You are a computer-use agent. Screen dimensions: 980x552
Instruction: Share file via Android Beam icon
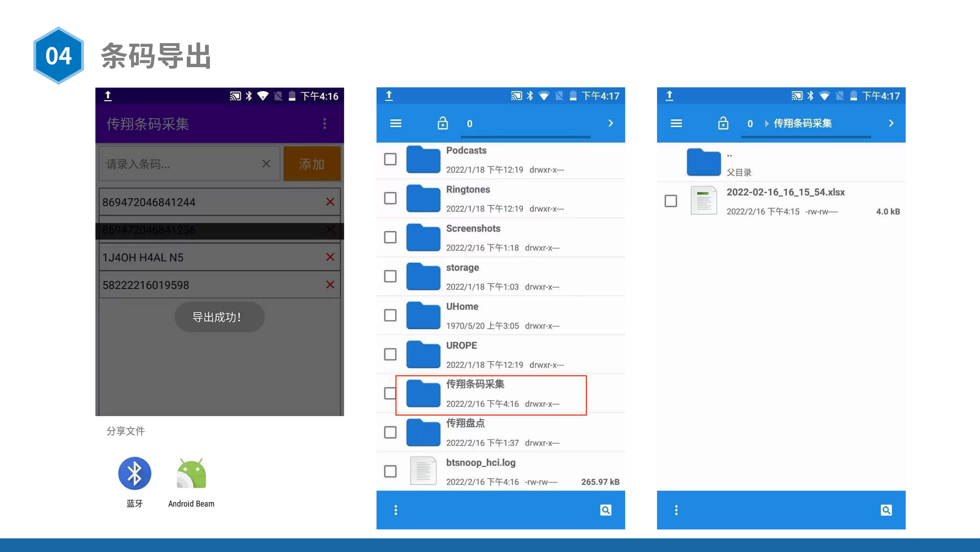pyautogui.click(x=191, y=473)
